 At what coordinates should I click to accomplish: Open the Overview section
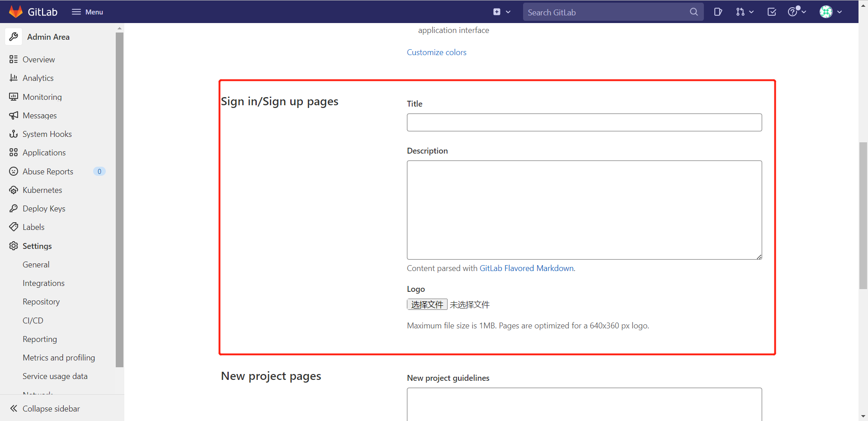pyautogui.click(x=38, y=60)
